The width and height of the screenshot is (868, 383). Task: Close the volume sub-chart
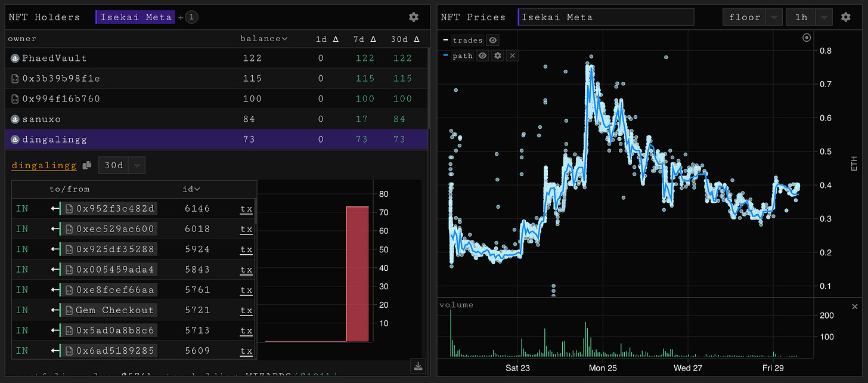pos(855,306)
